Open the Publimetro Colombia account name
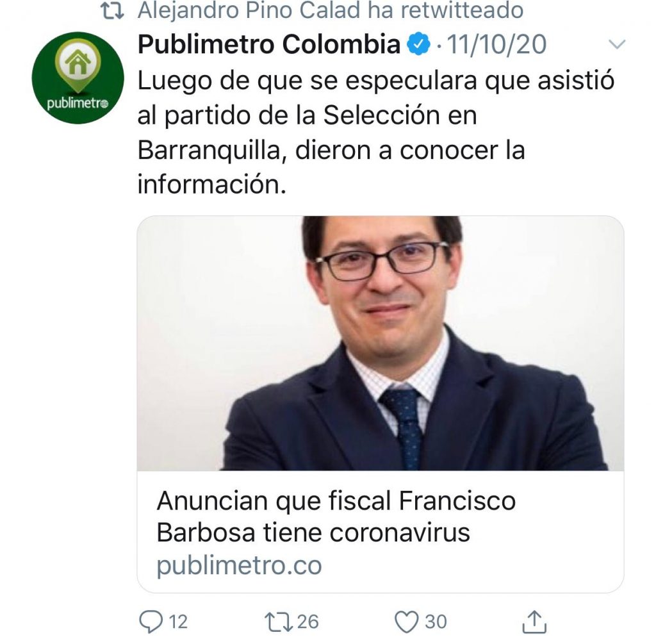 click(x=269, y=44)
